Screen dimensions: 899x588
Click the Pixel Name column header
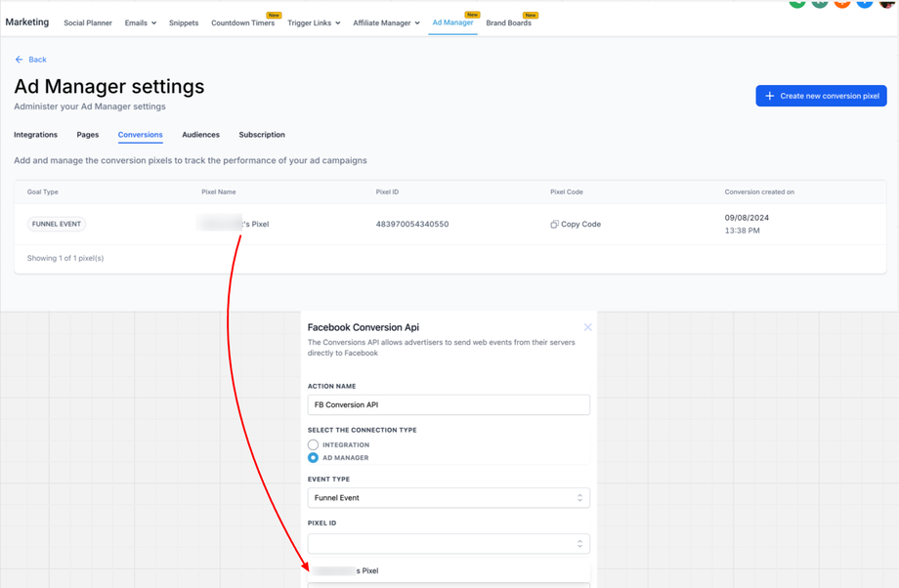219,192
